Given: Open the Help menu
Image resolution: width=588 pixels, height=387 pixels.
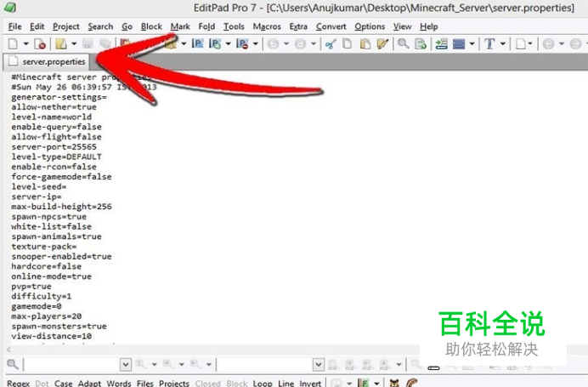Looking at the screenshot, I should [x=428, y=26].
